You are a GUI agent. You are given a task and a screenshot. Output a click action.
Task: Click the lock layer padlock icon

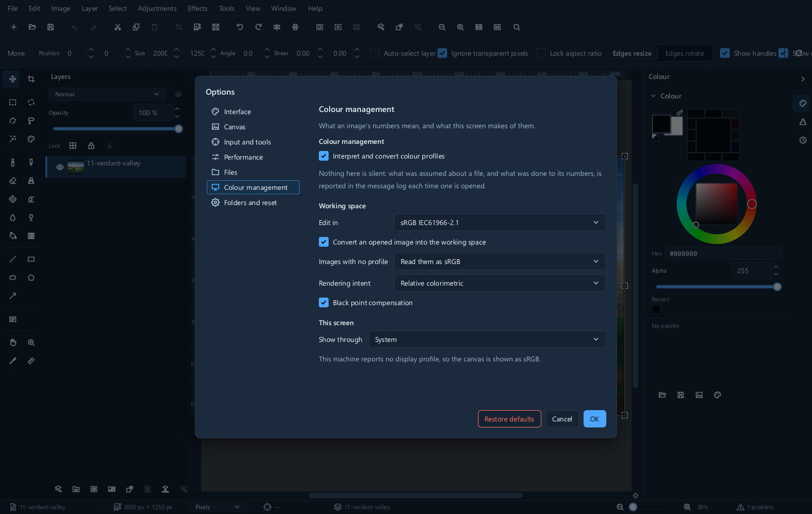(x=91, y=146)
